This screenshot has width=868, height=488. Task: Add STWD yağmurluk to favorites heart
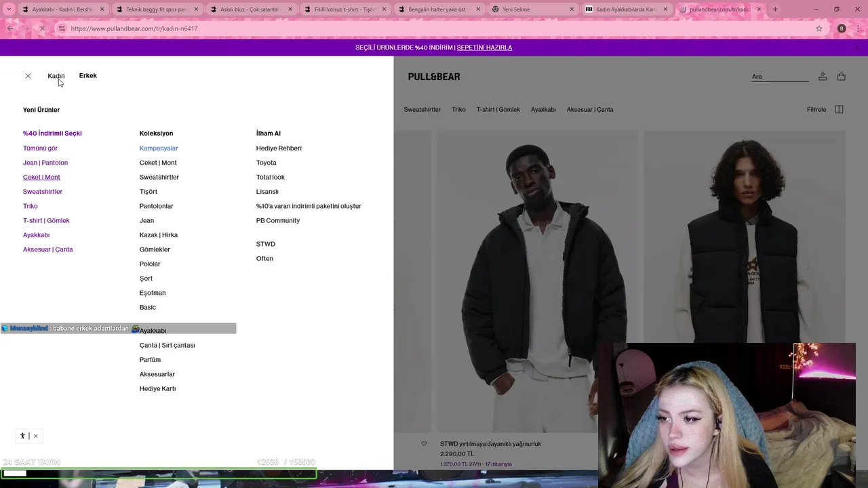pyautogui.click(x=424, y=444)
